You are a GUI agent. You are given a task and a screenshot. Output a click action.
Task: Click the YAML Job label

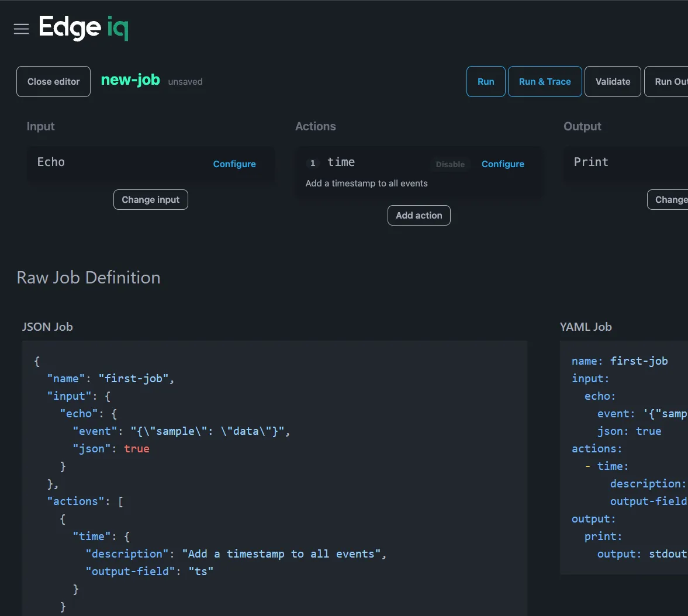click(x=585, y=327)
